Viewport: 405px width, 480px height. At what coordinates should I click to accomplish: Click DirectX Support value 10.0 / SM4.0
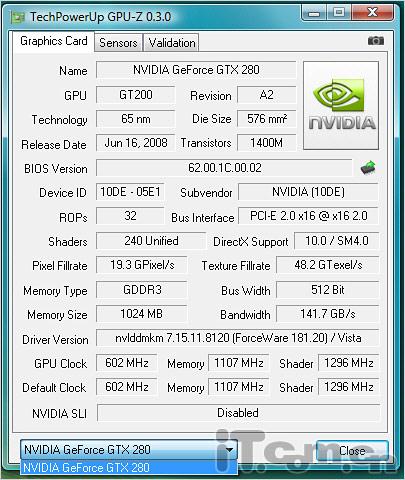pyautogui.click(x=337, y=241)
